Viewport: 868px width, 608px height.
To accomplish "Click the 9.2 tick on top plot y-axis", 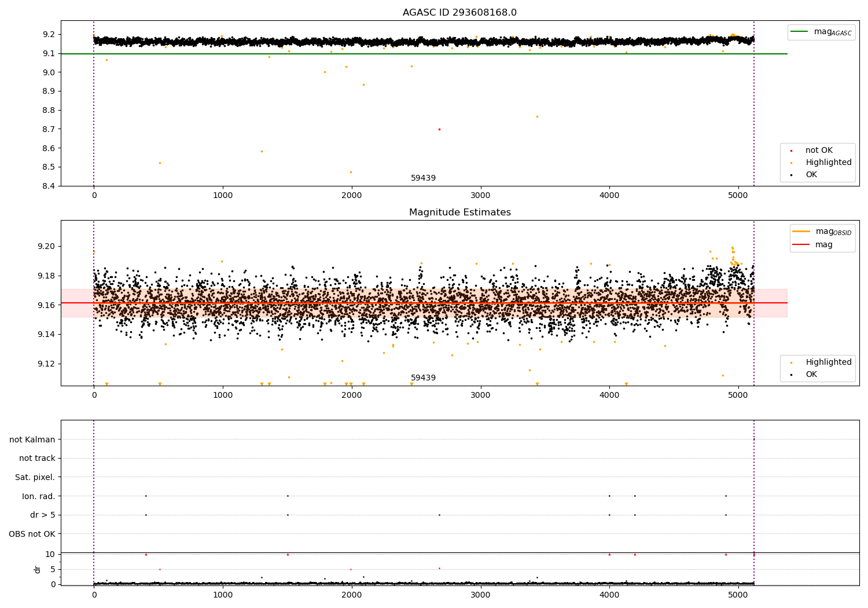I will (49, 34).
